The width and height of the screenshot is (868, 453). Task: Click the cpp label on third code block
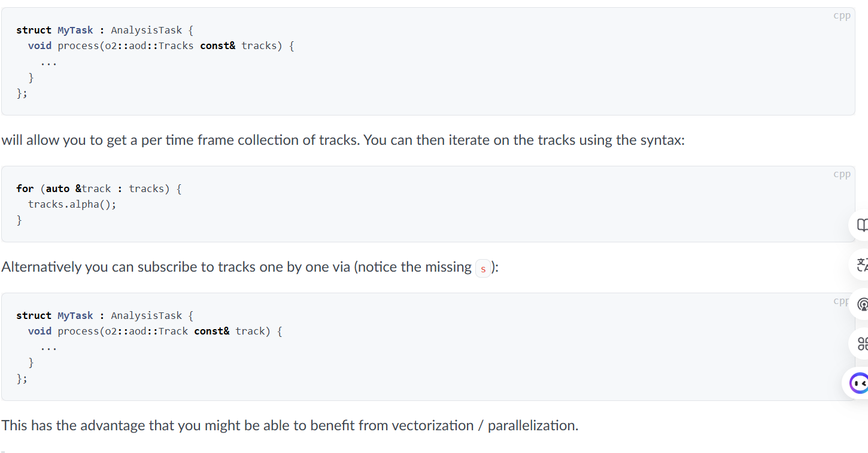(x=841, y=301)
